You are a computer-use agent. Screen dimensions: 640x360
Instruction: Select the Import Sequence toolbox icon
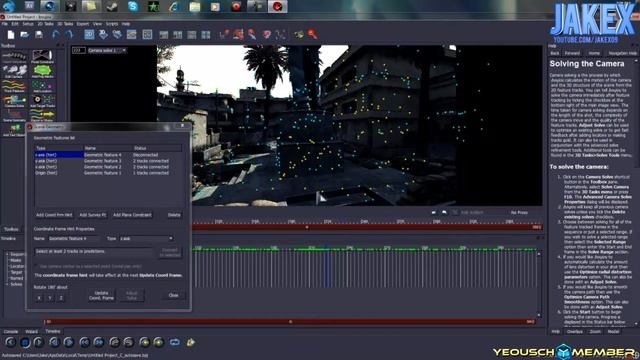coord(14,56)
